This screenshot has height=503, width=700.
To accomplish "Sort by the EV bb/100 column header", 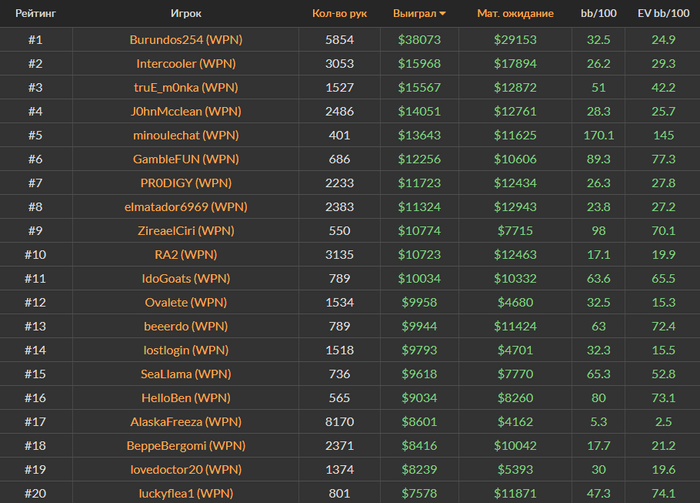I will pyautogui.click(x=663, y=14).
